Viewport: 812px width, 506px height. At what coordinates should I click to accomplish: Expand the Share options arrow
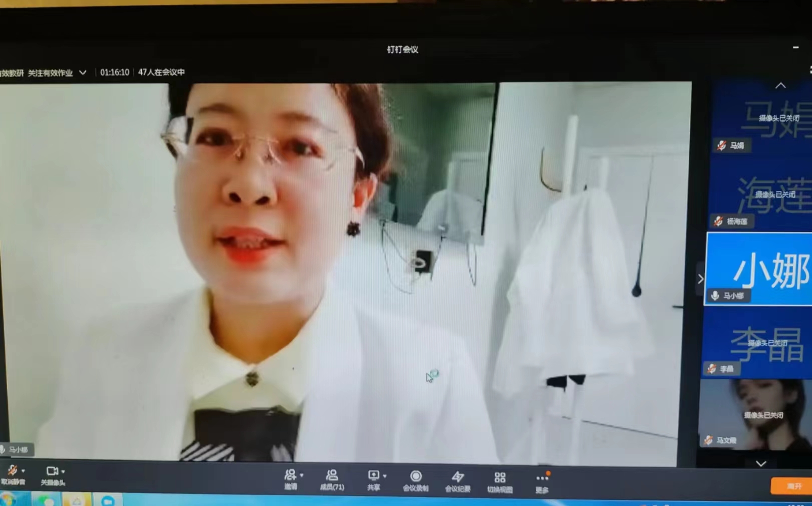[x=385, y=476]
